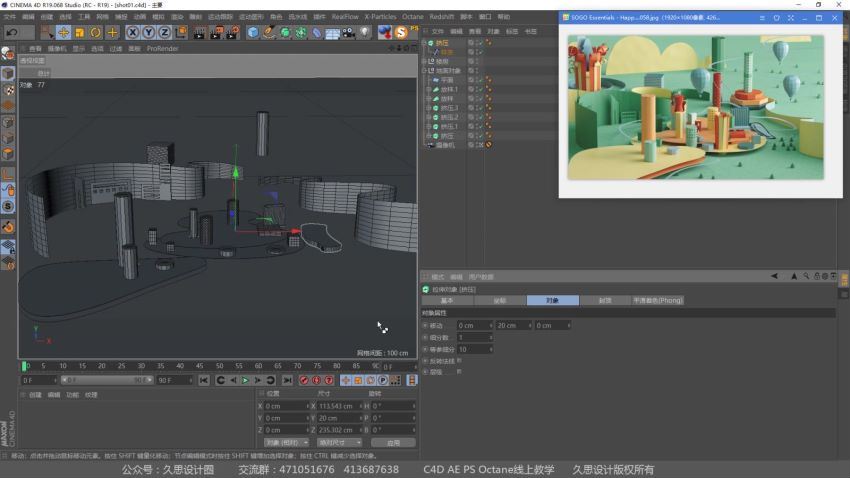This screenshot has width=850, height=478.
Task: Expand the Extrude.3 object row
Action: click(x=428, y=108)
